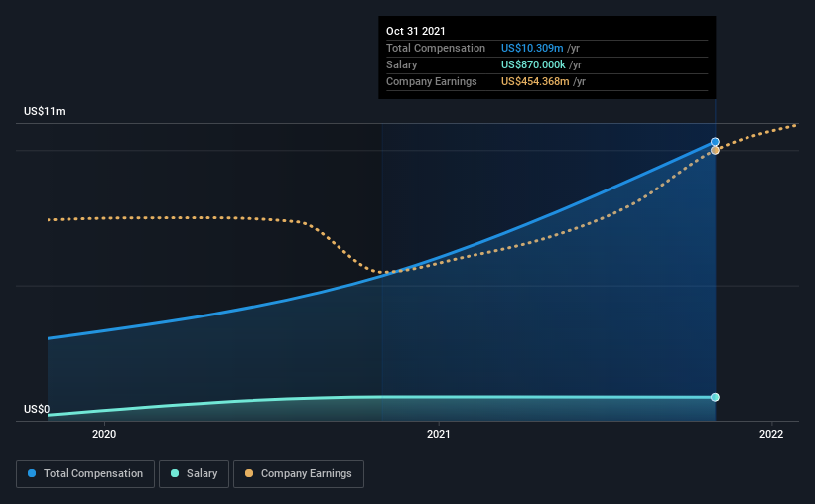This screenshot has height=504, width=815.
Task: Toggle the Salary legend button
Action: [194, 474]
